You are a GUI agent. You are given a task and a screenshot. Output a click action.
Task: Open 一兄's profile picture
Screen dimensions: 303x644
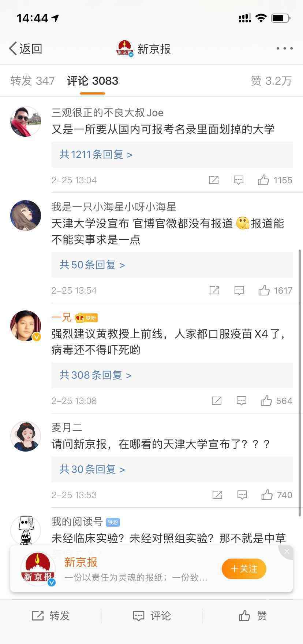click(26, 326)
